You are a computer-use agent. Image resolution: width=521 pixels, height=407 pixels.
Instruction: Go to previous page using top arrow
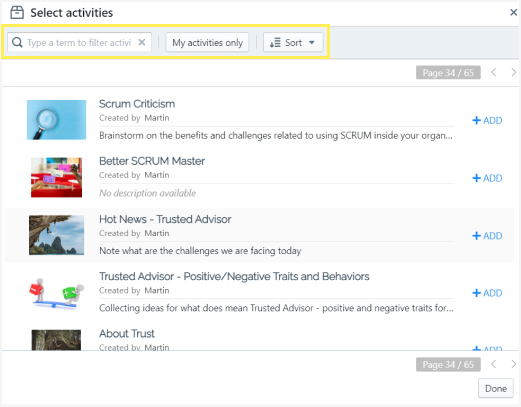coord(494,72)
